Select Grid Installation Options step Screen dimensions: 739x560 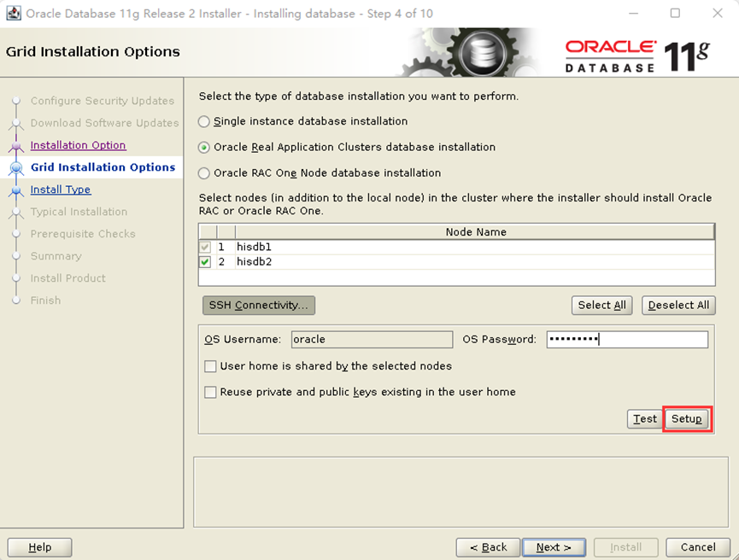(103, 167)
